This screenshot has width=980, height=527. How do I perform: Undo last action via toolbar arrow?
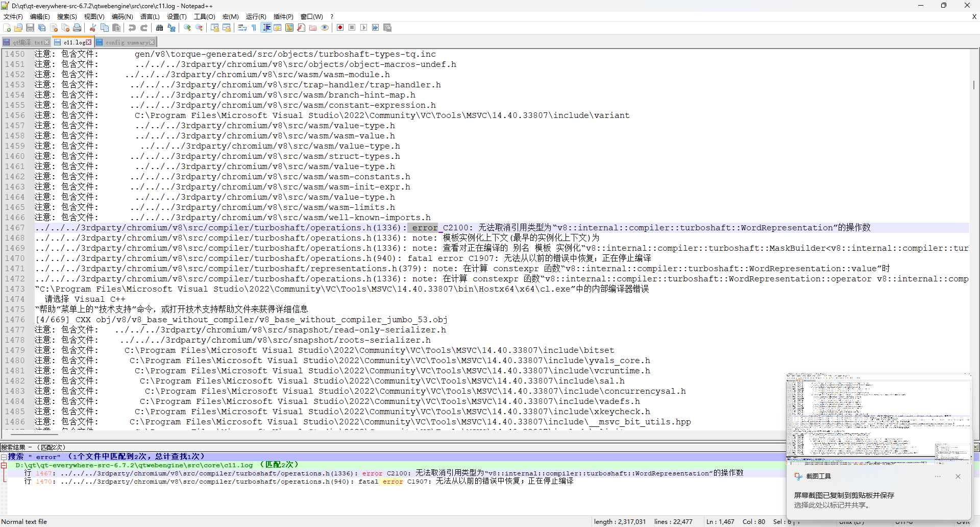pos(132,28)
